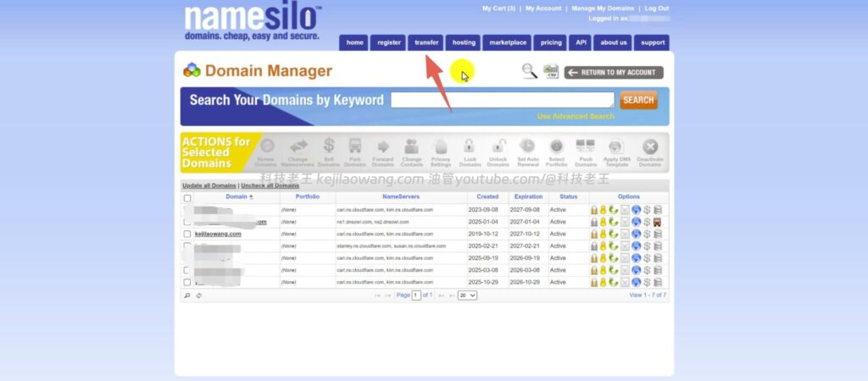The width and height of the screenshot is (868, 381).
Task: Click the Unlock Domains open padlock icon
Action: pyautogui.click(x=498, y=146)
